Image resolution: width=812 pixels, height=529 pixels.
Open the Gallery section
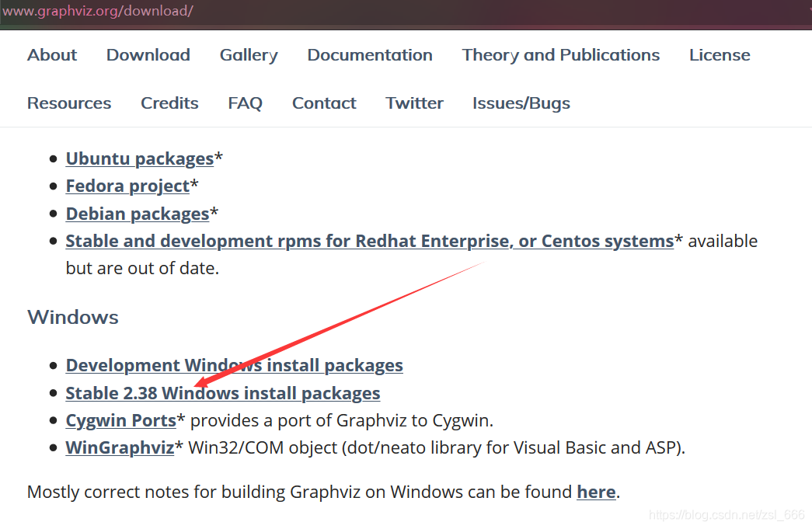coord(249,55)
